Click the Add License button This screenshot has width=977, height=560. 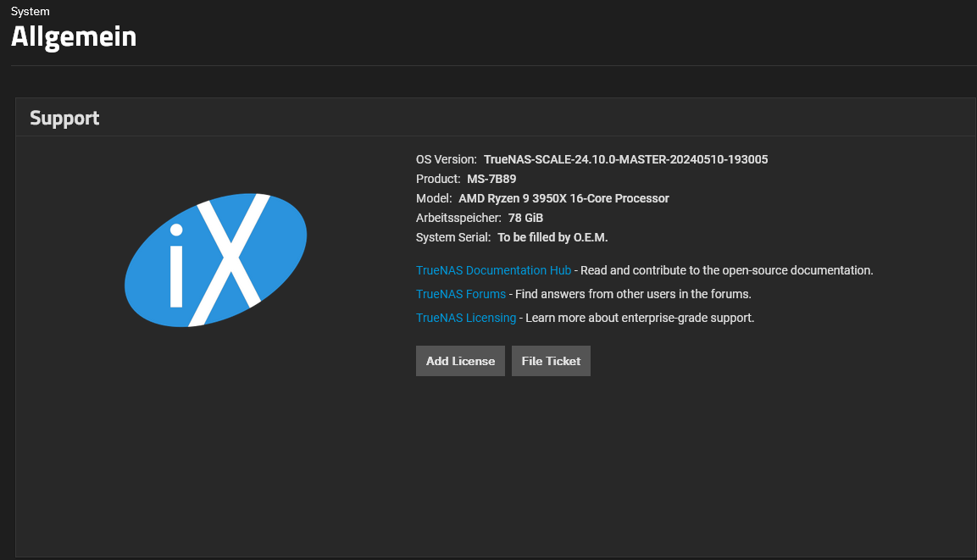click(460, 361)
